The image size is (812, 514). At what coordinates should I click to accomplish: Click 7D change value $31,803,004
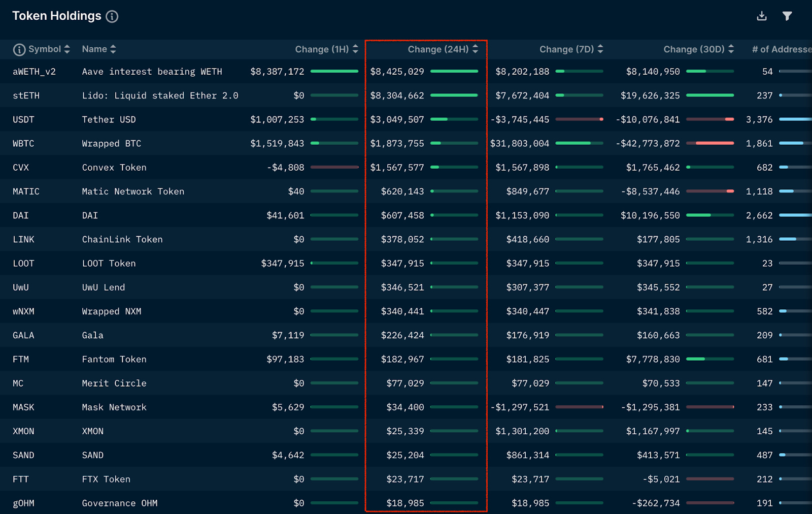tap(520, 144)
